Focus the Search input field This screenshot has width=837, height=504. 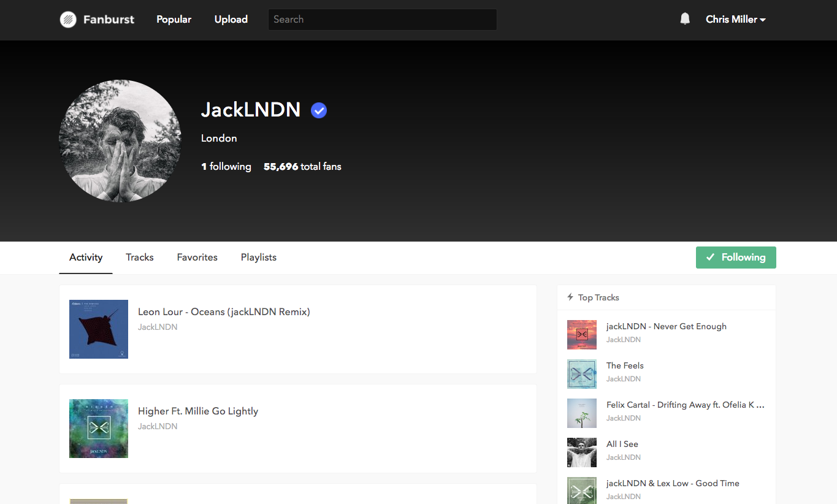coord(383,20)
